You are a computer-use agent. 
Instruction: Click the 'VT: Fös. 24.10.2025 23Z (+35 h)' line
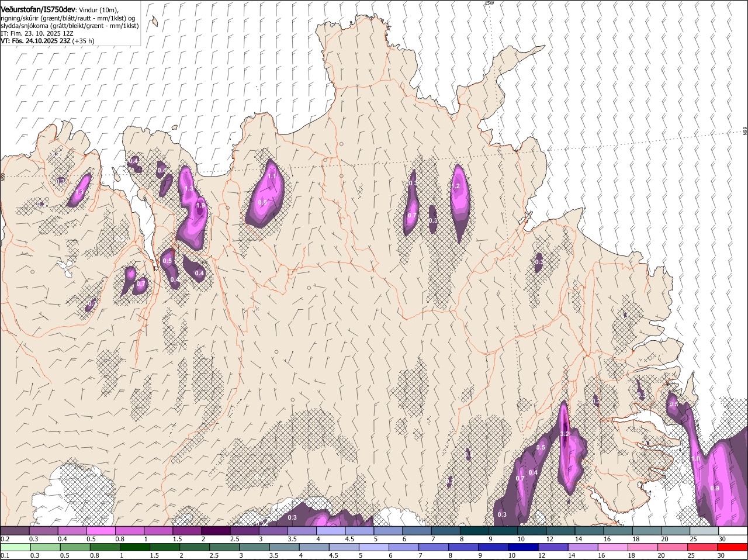coord(47,41)
